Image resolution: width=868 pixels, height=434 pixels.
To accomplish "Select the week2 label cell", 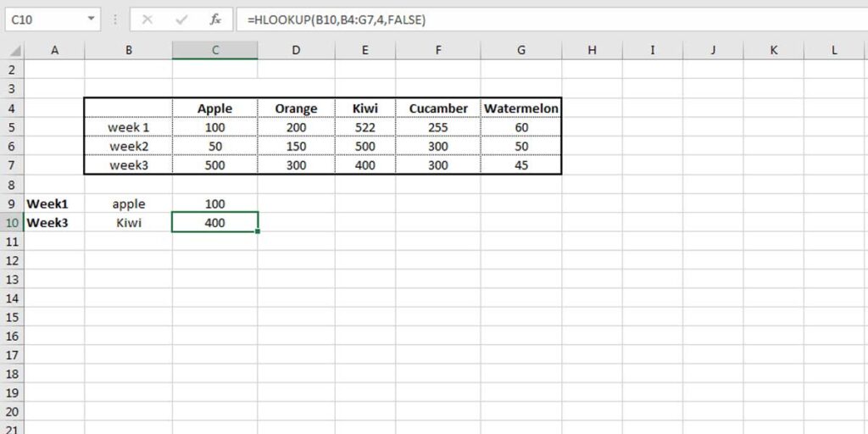I will [129, 146].
